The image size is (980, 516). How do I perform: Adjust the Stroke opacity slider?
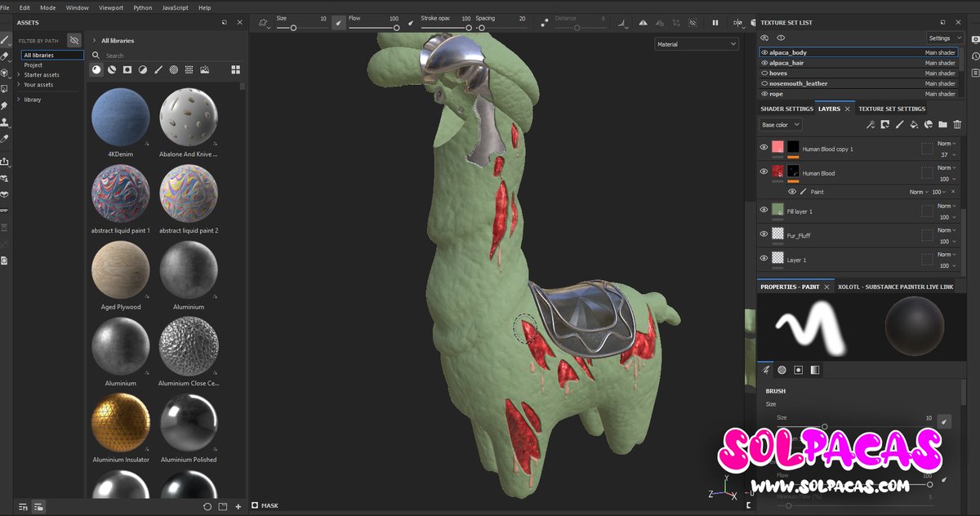pos(446,28)
